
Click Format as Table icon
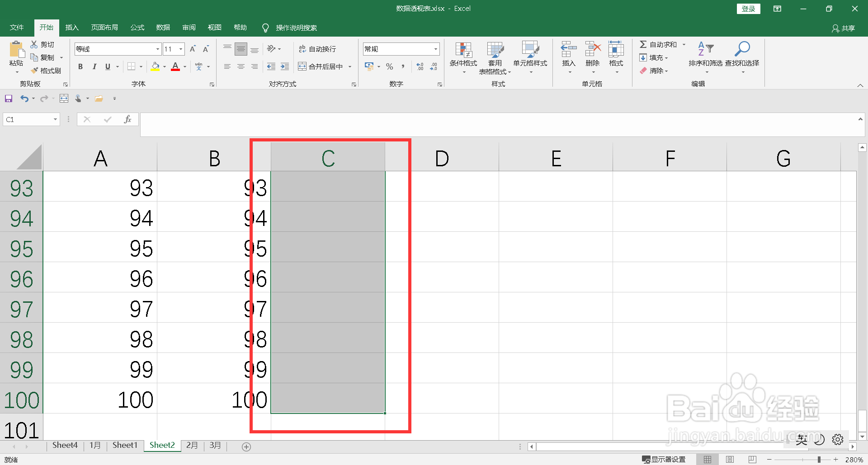click(x=495, y=50)
